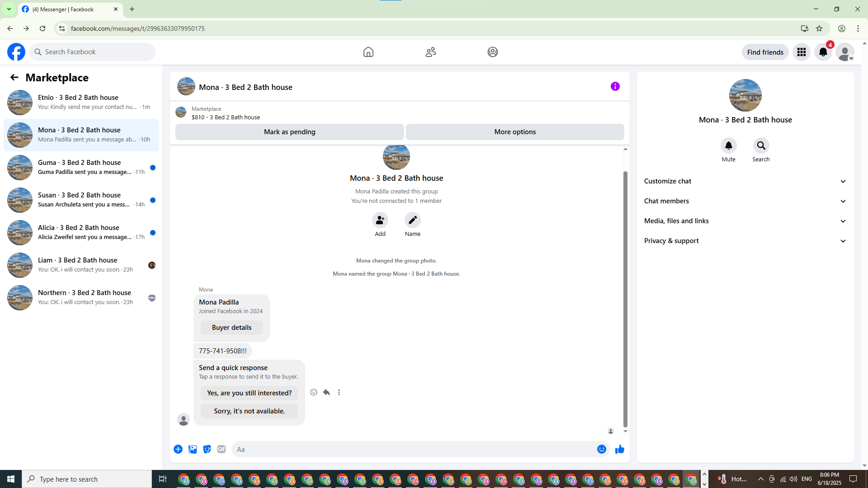View Buyer details for Mona Padilla

tap(231, 328)
